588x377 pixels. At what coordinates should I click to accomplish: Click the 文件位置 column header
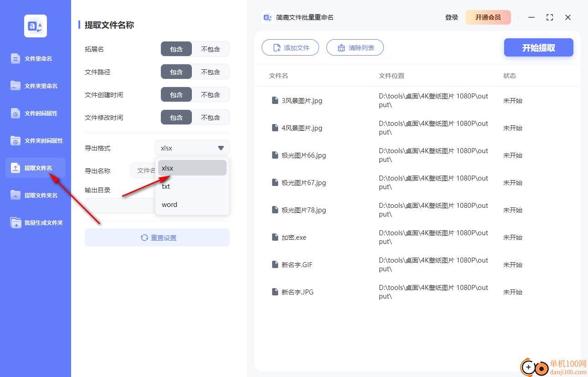[392, 76]
